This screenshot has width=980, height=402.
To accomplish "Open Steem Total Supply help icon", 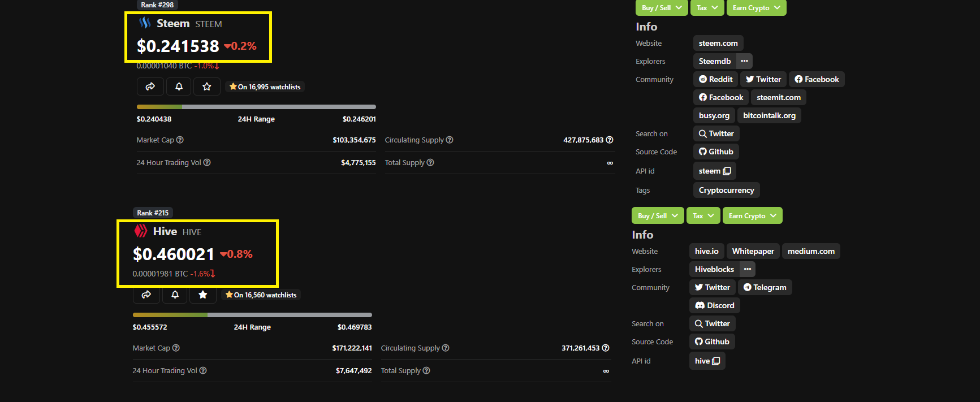I will pyautogui.click(x=430, y=162).
